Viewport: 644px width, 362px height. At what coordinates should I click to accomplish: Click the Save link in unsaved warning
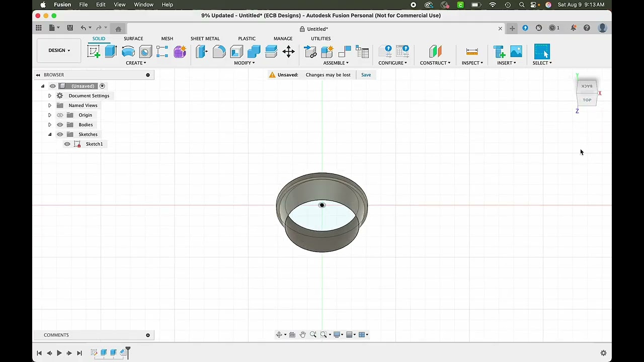[366, 75]
